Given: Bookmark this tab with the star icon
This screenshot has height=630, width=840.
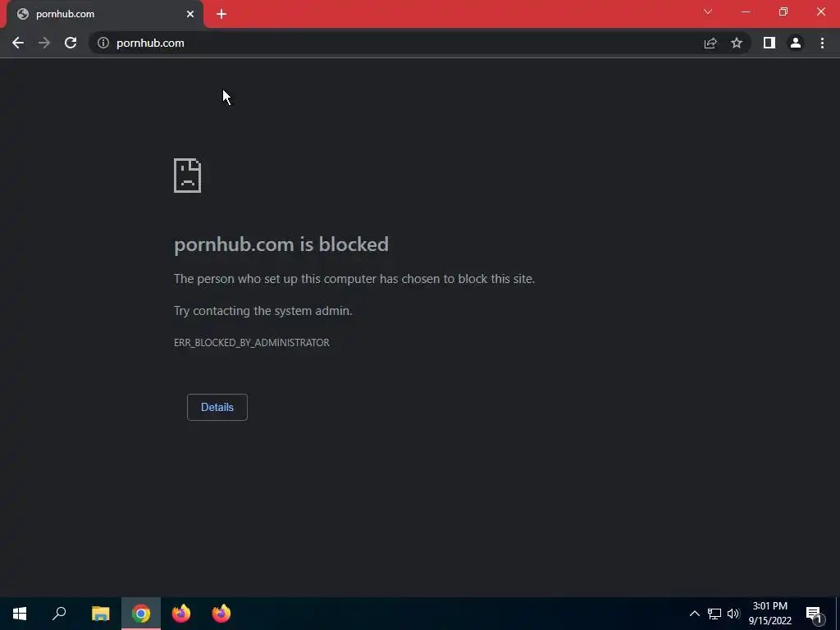Looking at the screenshot, I should click(737, 43).
